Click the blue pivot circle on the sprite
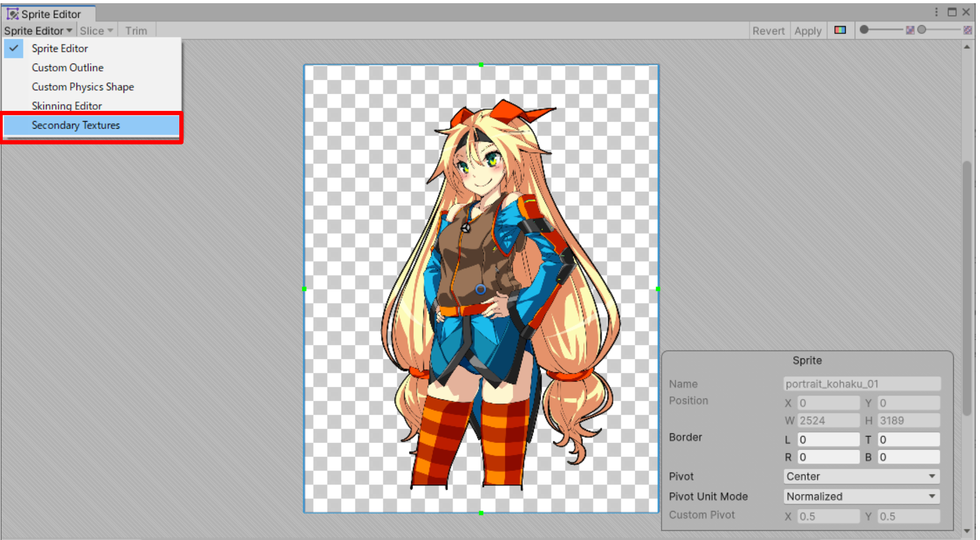980x540 pixels. (481, 289)
